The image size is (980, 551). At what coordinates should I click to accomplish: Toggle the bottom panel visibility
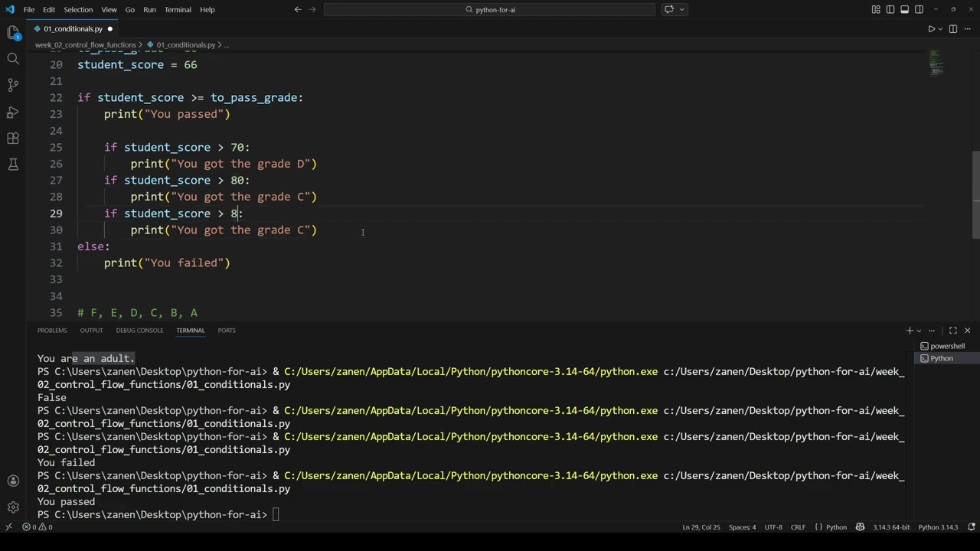[x=904, y=9]
